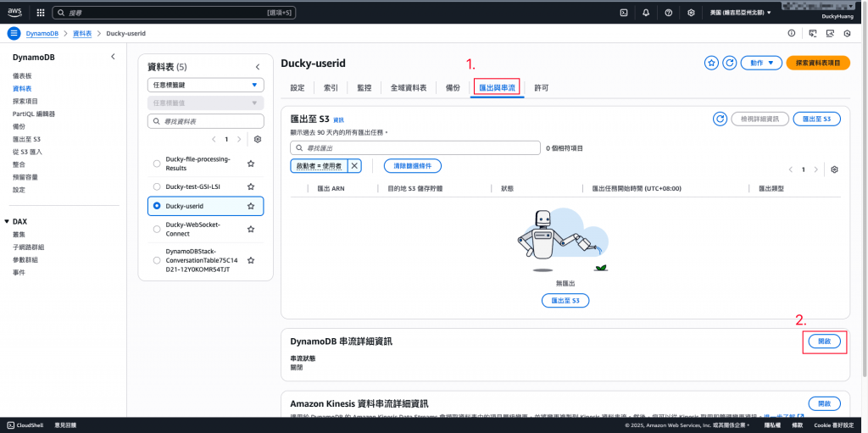
Task: Focus the 尋找資料表 search field
Action: [x=206, y=121]
